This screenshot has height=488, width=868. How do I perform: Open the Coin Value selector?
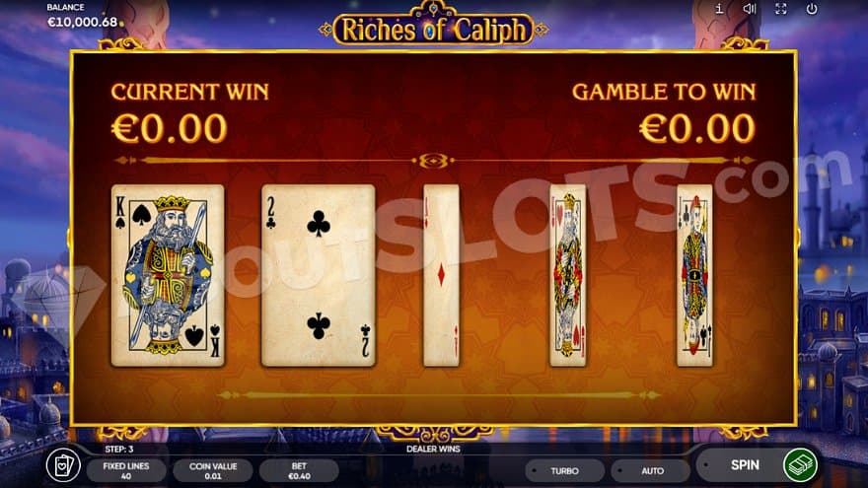213,471
